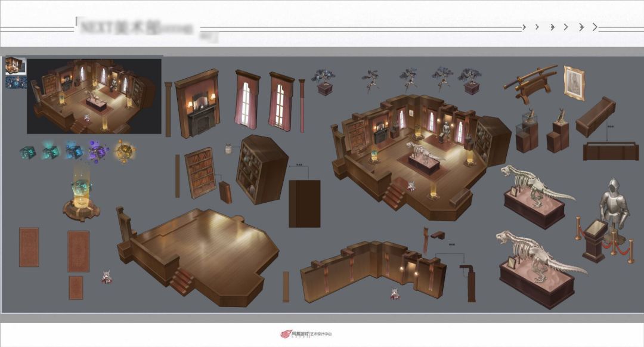The image size is (644, 347).
Task: Click the empty wooden floor platform
Action: 199,256
